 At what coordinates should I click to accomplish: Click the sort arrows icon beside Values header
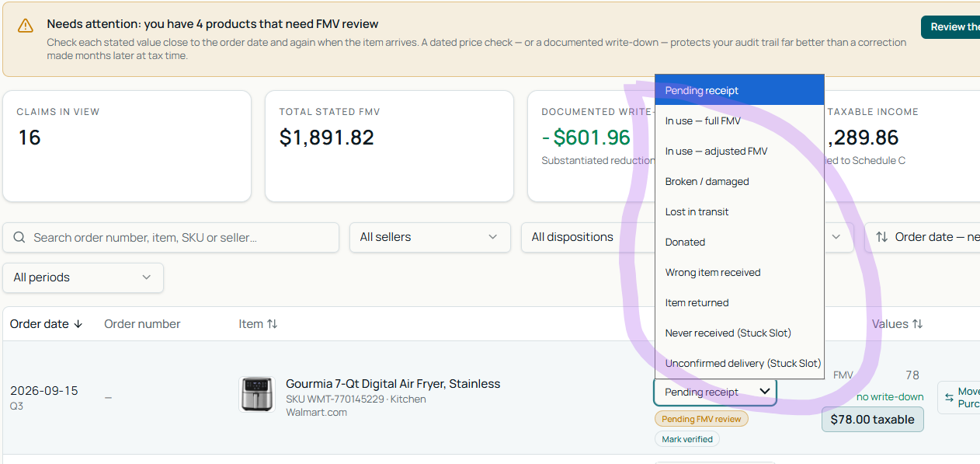pos(917,324)
